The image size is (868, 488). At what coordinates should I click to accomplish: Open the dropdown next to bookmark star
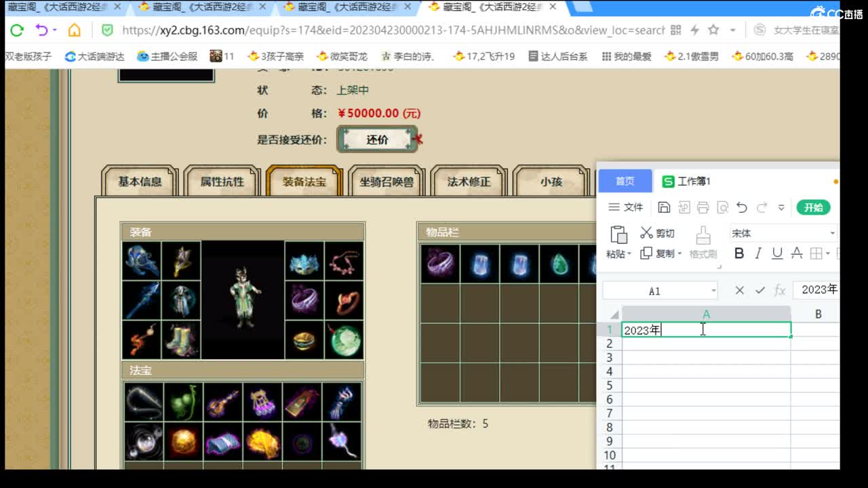(732, 30)
